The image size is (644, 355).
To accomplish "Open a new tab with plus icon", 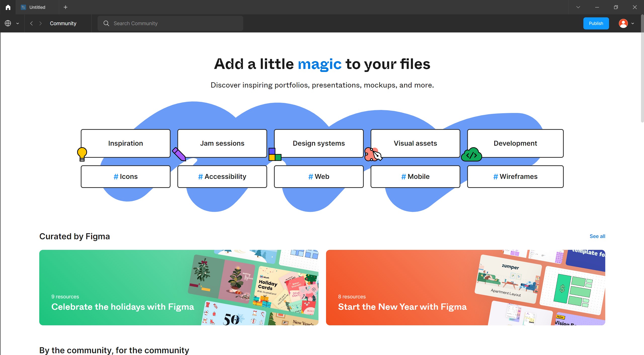I will [66, 7].
